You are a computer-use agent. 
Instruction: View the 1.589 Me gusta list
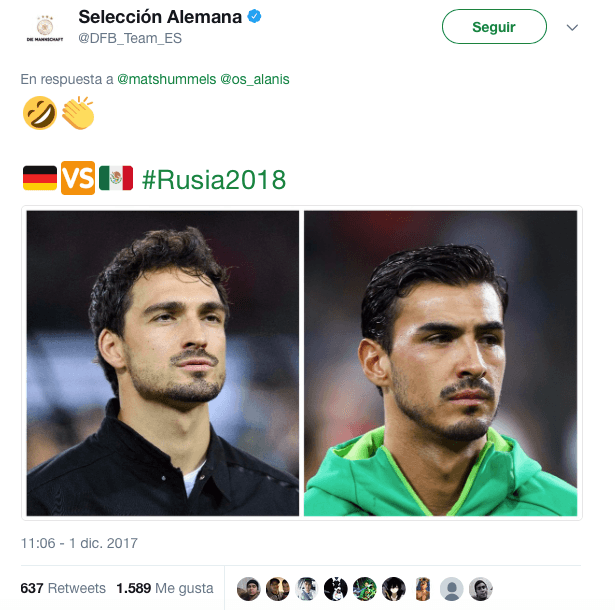[x=165, y=588]
